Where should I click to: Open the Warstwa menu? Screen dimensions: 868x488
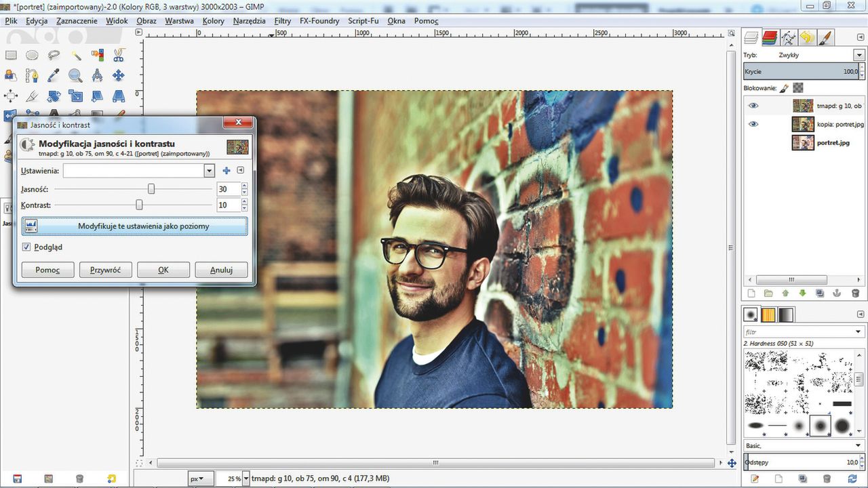[179, 21]
